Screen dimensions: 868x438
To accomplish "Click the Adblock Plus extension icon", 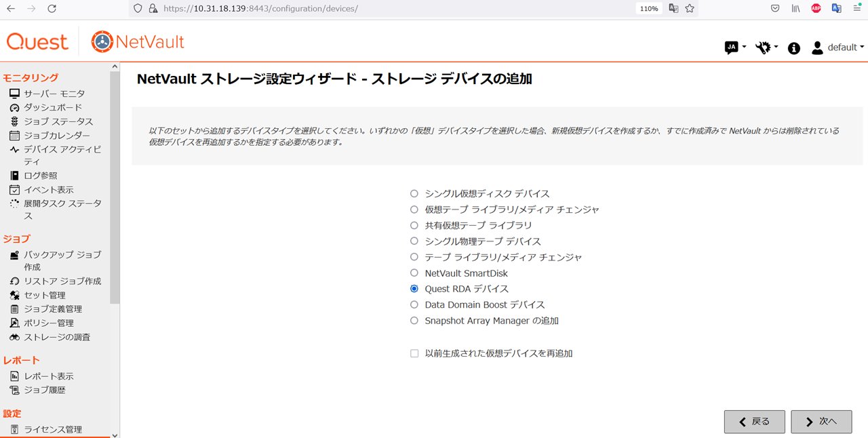I will [816, 9].
